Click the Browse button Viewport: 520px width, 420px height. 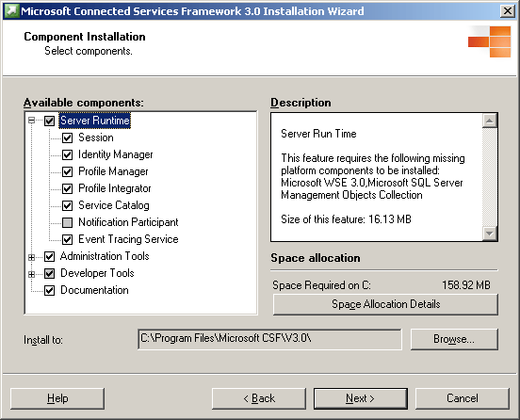click(x=454, y=339)
